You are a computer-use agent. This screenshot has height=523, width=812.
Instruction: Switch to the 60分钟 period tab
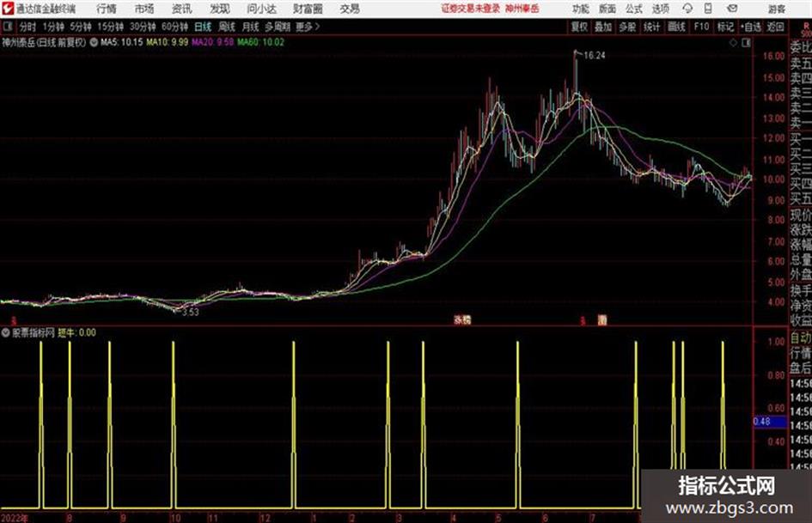point(174,27)
